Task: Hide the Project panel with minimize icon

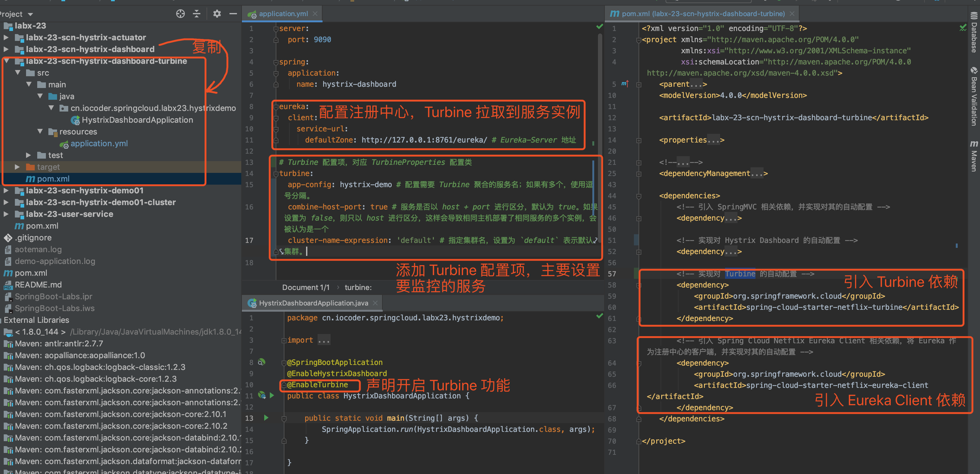Action: point(233,14)
